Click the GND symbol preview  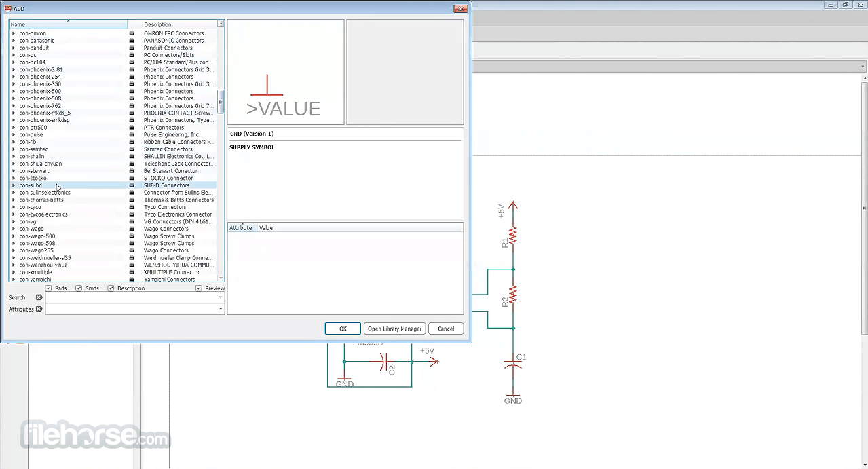click(x=286, y=72)
